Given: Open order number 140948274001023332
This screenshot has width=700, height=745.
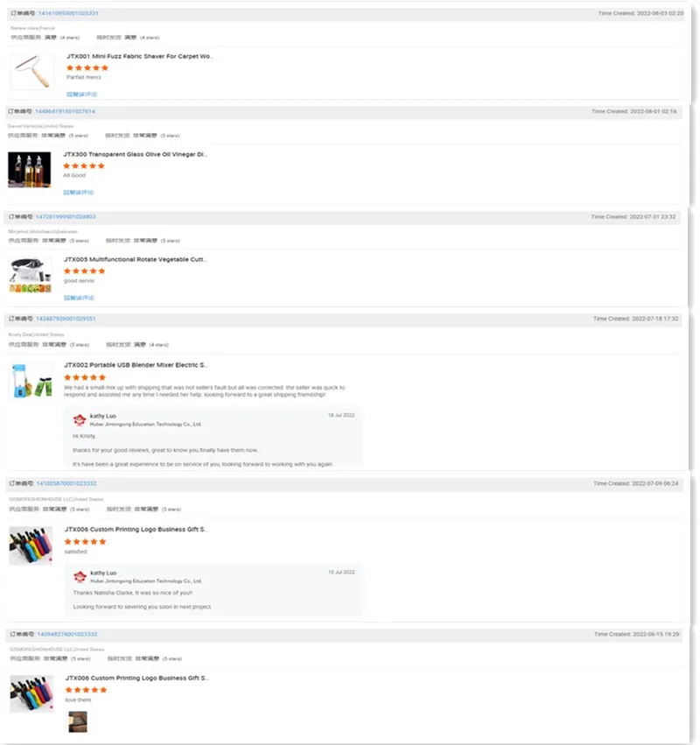Looking at the screenshot, I should 67,635.
